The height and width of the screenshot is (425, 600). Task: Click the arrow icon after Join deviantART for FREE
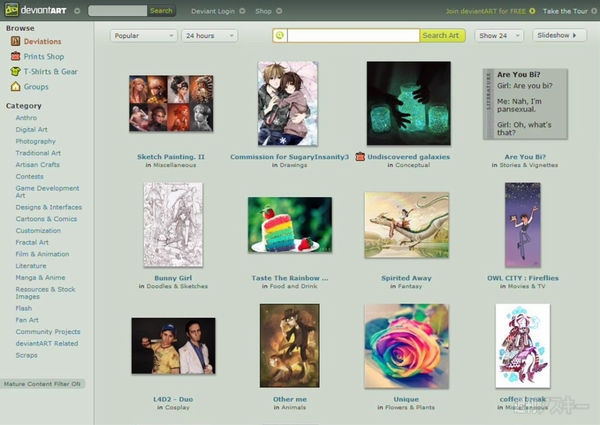tap(532, 11)
